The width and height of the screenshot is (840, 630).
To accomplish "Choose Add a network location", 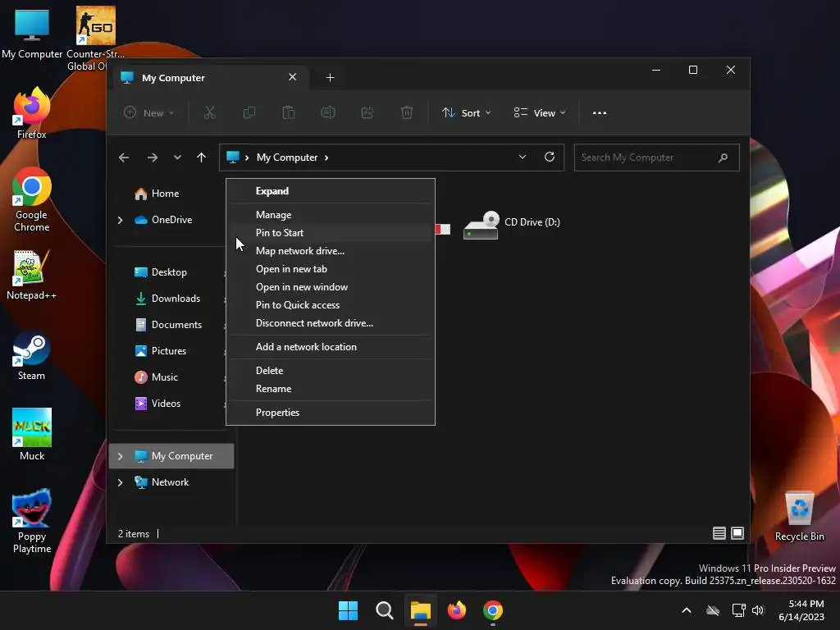I will coord(331,347).
